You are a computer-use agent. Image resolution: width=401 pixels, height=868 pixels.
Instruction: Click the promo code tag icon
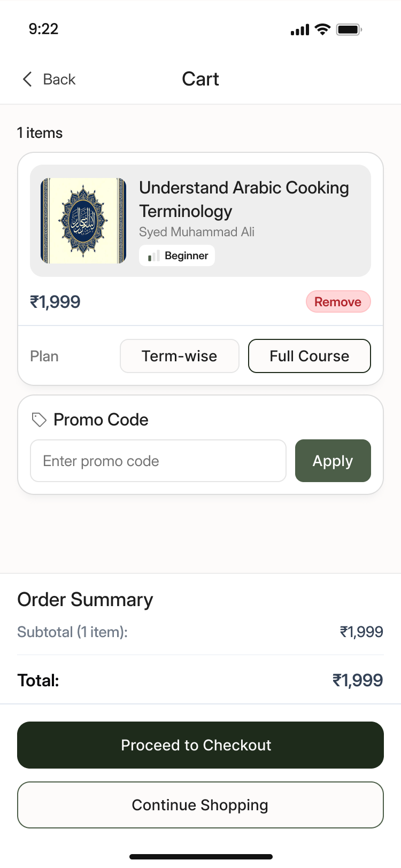click(39, 420)
